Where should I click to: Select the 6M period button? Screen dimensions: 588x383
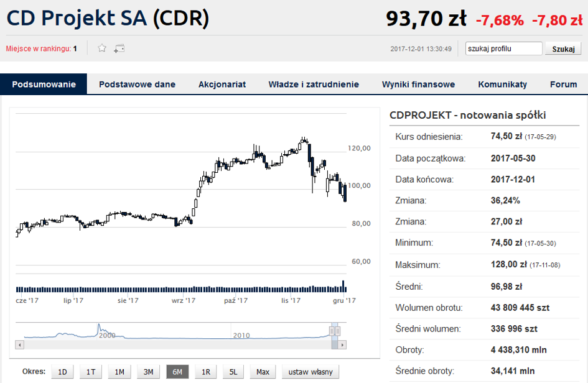(177, 372)
